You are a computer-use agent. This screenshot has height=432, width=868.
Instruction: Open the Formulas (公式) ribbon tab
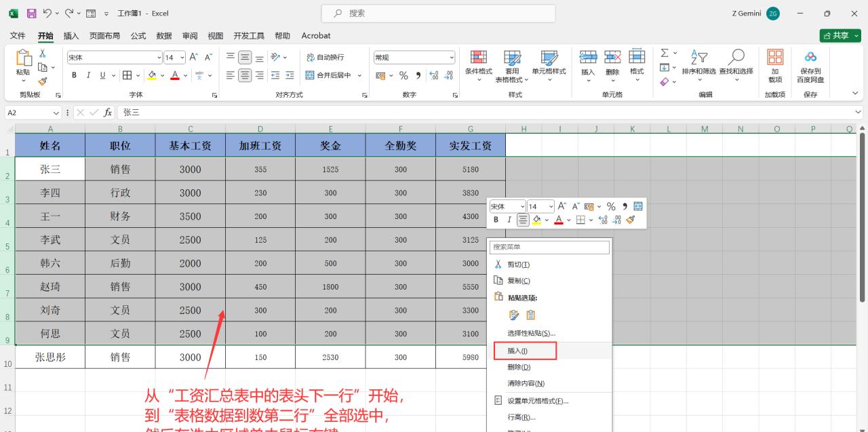pos(138,35)
